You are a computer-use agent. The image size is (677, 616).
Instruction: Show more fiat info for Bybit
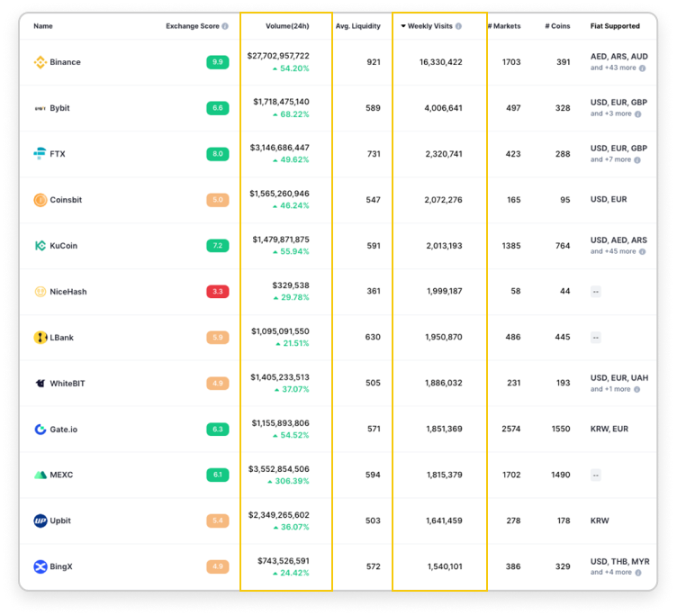(x=638, y=114)
